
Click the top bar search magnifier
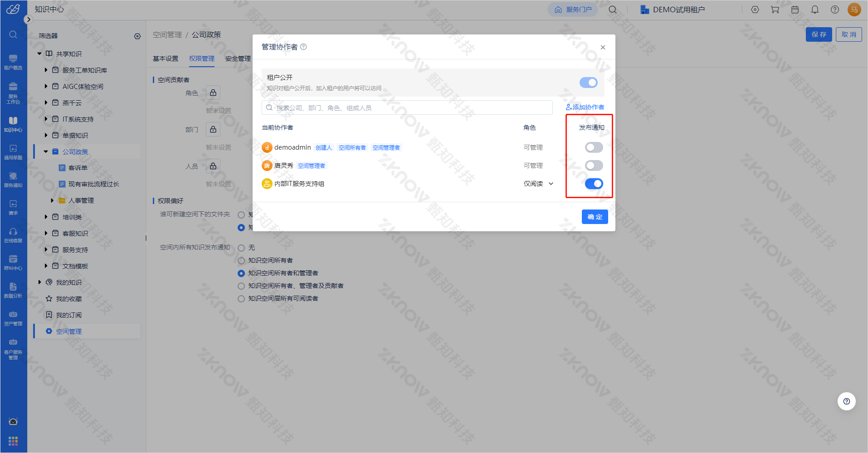pyautogui.click(x=613, y=10)
